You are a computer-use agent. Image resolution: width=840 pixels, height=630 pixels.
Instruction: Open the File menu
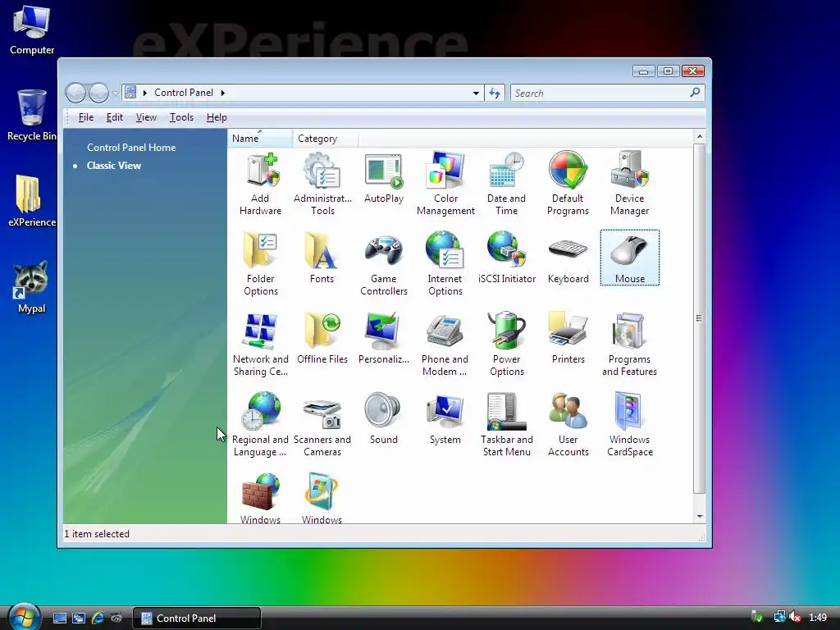pyautogui.click(x=85, y=117)
